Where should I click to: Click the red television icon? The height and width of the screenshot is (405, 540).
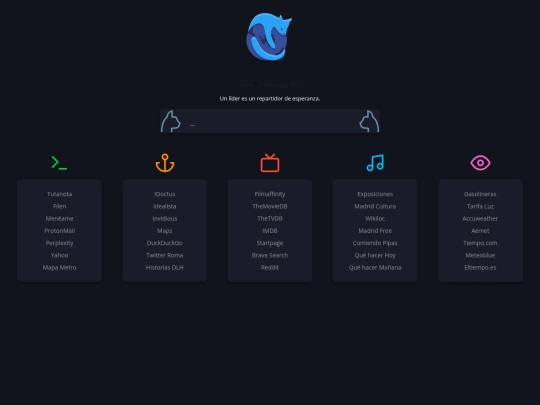coord(270,163)
